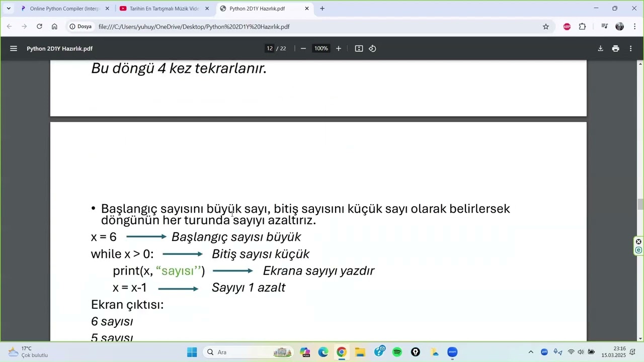Viewport: 644px width, 362px height.
Task: Click the text 'Ekrana sayıyı yazdır'
Action: tap(319, 271)
